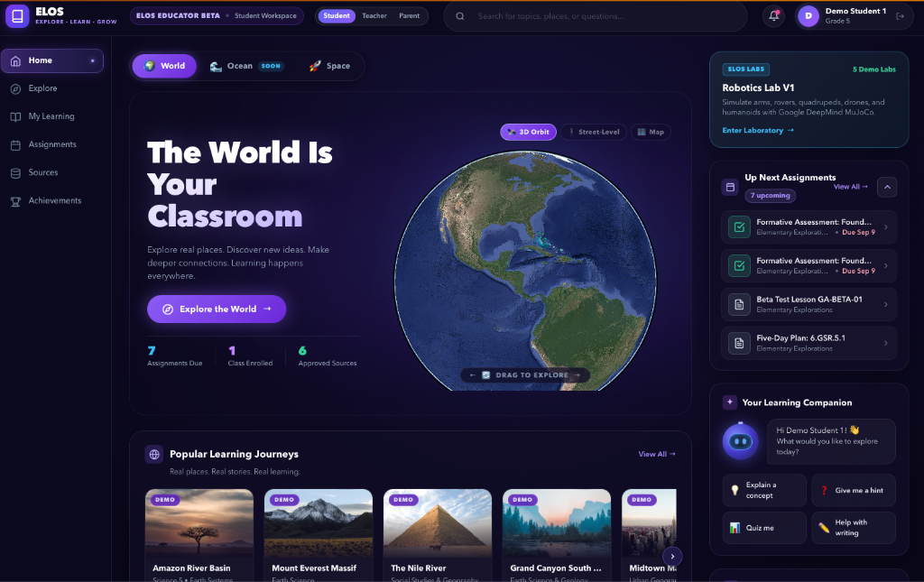Click the document icon for Five-Day Plan
The height and width of the screenshot is (582, 924).
click(x=739, y=343)
